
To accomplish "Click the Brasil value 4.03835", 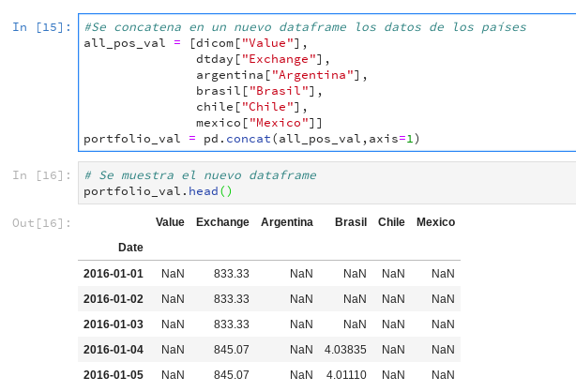I will coord(344,350).
